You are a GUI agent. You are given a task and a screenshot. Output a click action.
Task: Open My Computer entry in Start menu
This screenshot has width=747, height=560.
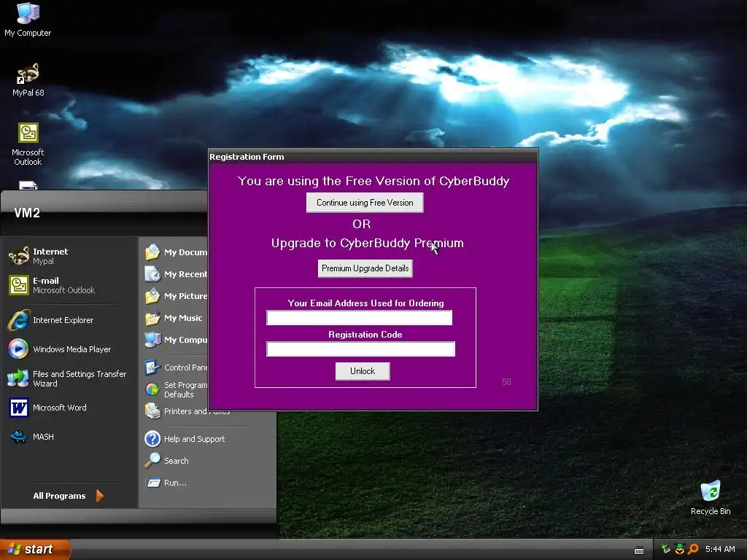(176, 340)
